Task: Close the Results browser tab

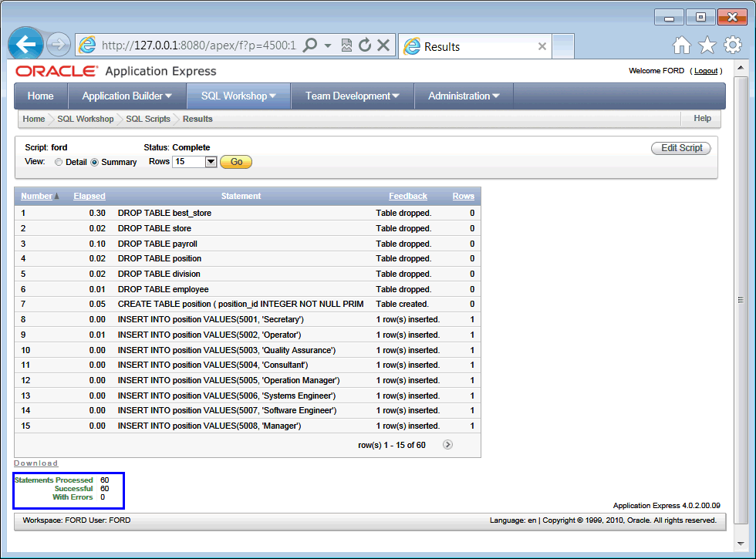Action: coord(542,46)
